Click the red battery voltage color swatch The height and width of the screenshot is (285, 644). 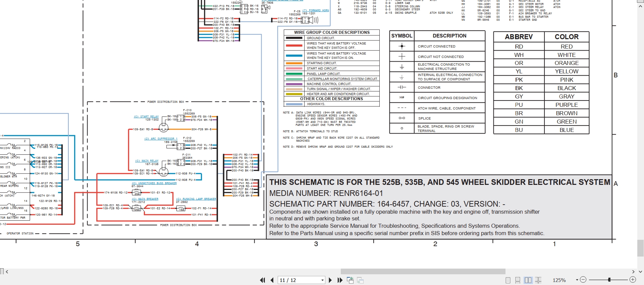click(x=294, y=46)
